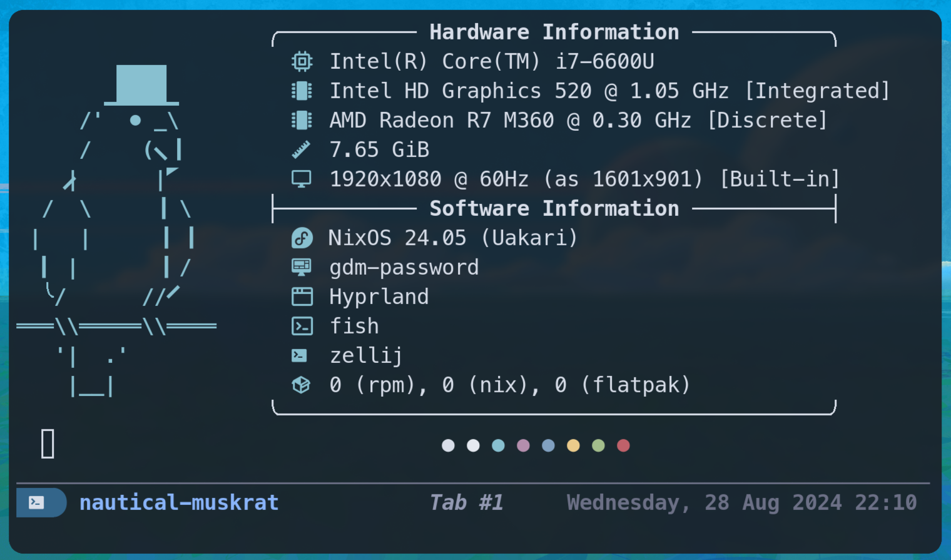Click the red color dot

(623, 445)
